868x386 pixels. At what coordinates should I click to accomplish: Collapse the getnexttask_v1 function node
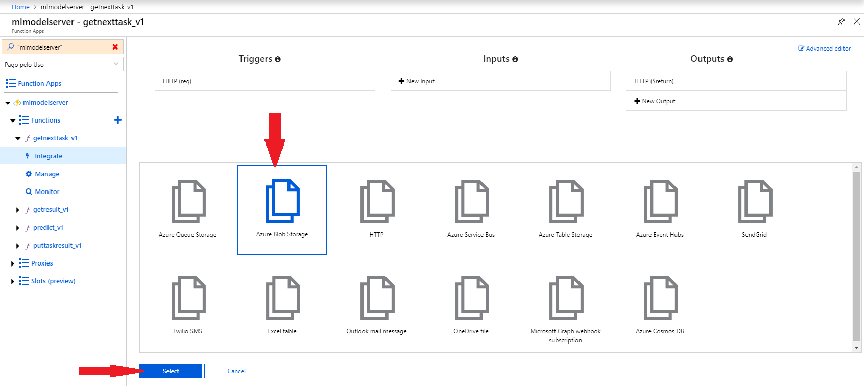[x=18, y=138]
